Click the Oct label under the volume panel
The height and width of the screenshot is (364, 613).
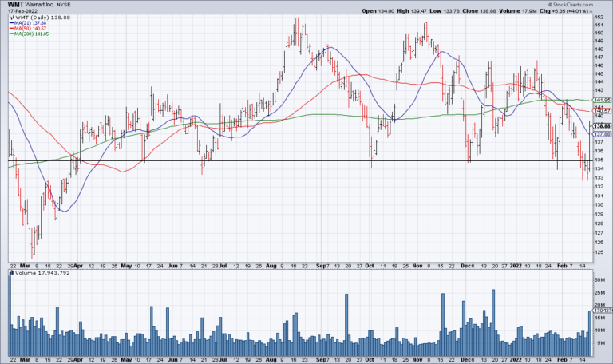click(370, 359)
